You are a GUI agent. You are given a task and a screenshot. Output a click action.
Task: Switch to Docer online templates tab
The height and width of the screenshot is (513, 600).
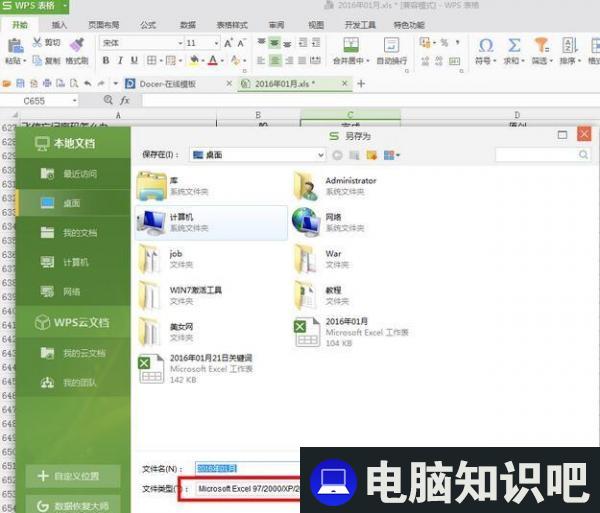point(168,84)
